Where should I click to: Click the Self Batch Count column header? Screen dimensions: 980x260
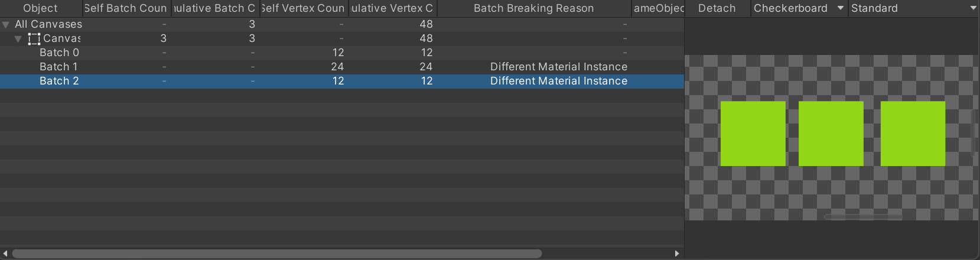tap(126, 8)
